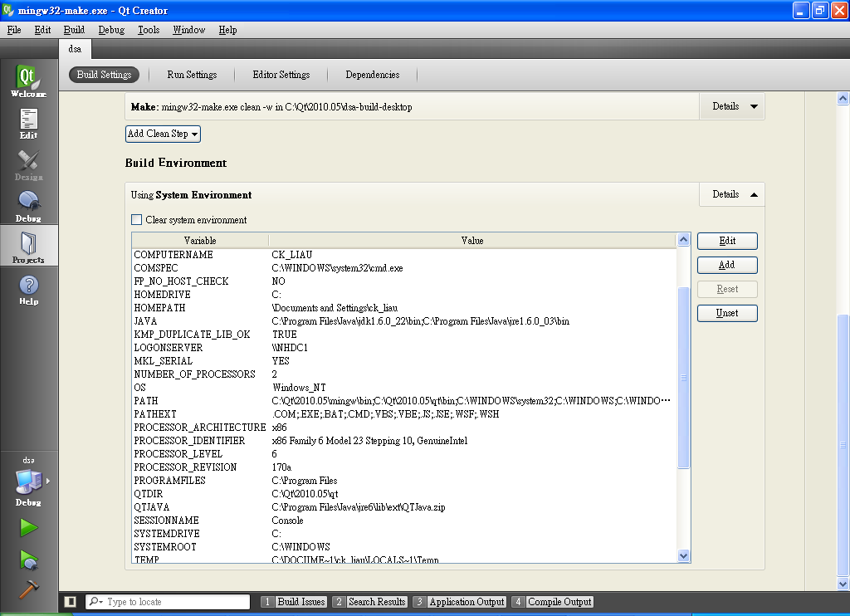Collapse Build Environment Details
Screen dimensions: 850x616
pyautogui.click(x=734, y=194)
